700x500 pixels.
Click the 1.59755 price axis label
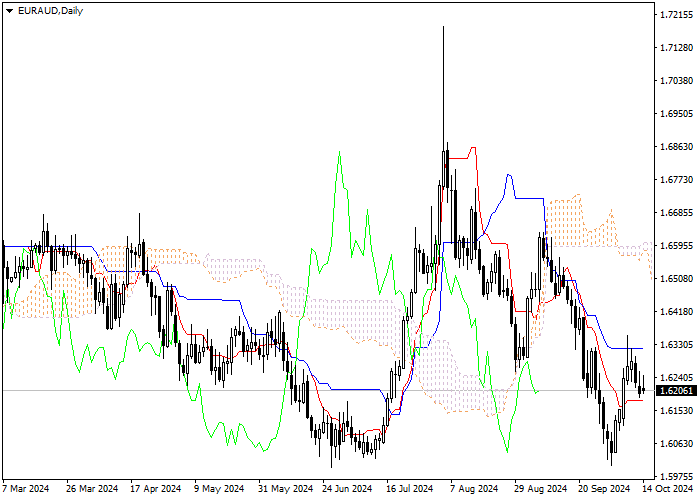click(x=677, y=476)
